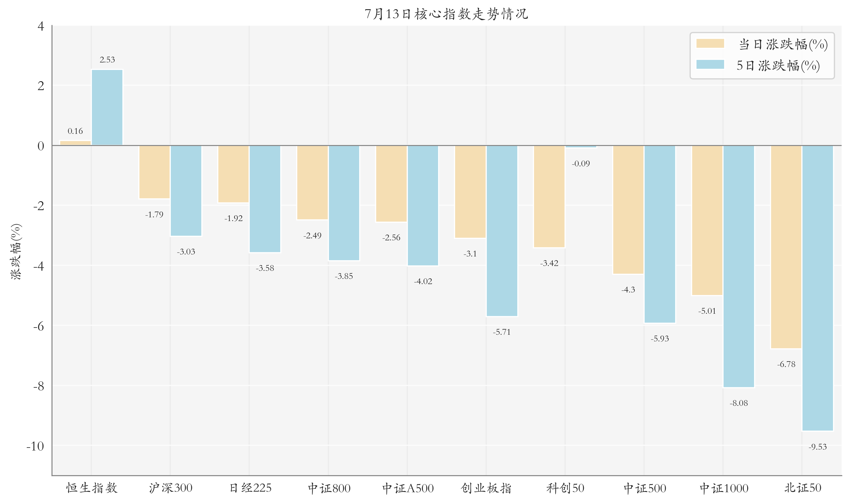Select x-axis label 沪深300
This screenshot has width=850, height=504.
pyautogui.click(x=171, y=488)
